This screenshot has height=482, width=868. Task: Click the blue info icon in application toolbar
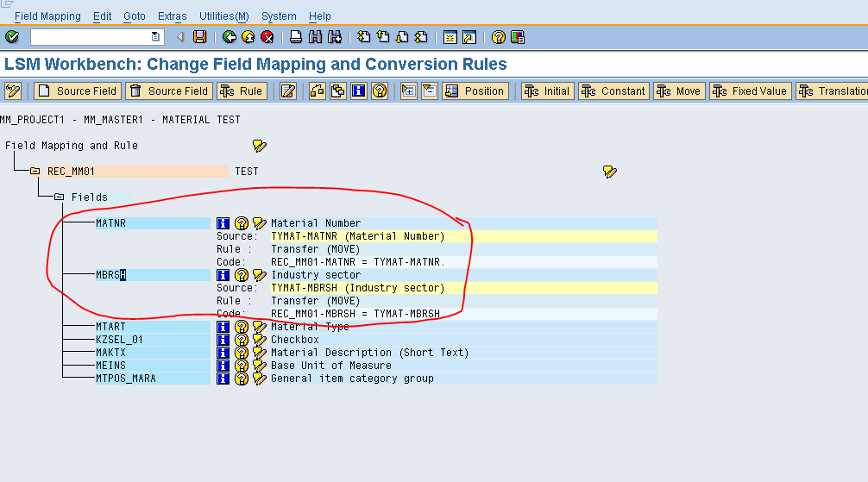pos(359,91)
